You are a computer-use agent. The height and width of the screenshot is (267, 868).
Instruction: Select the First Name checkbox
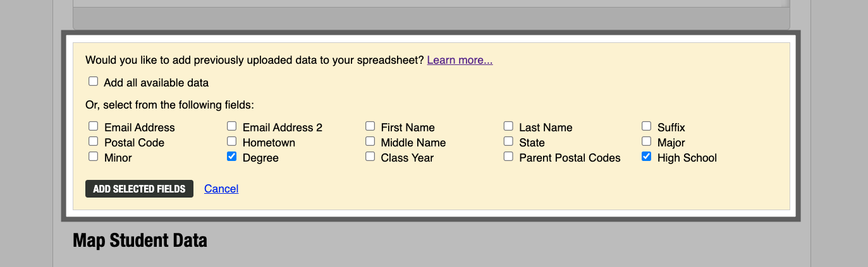(x=370, y=126)
